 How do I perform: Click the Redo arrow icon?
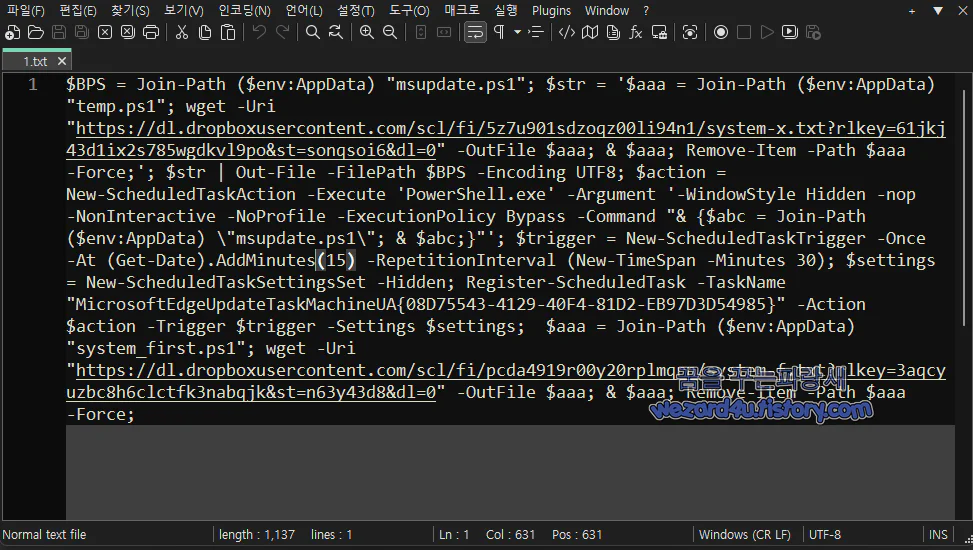click(282, 32)
